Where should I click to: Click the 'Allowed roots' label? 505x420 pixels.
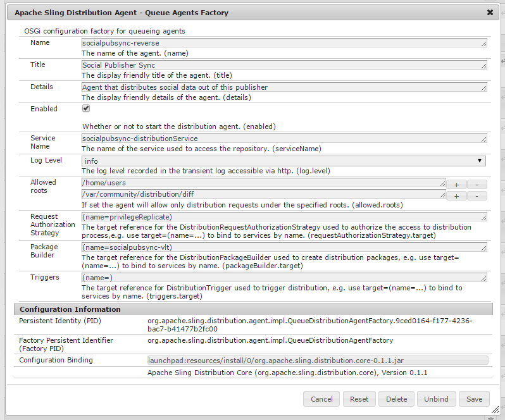tap(43, 187)
